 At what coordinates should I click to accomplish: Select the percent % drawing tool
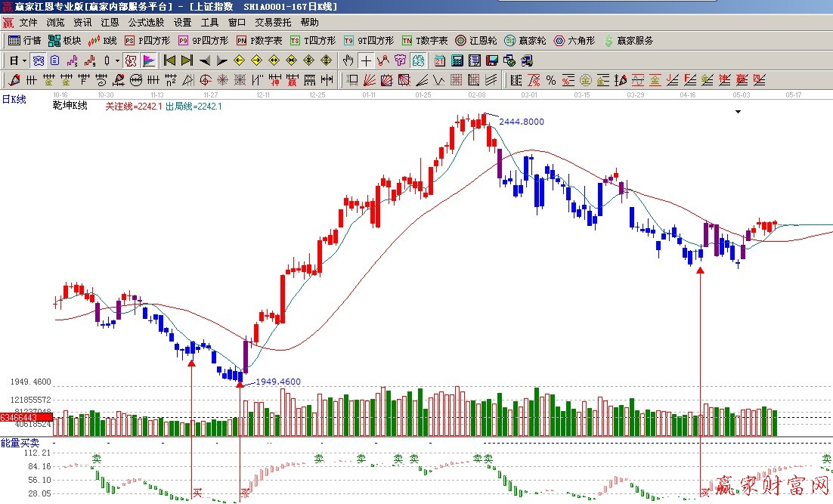click(550, 80)
